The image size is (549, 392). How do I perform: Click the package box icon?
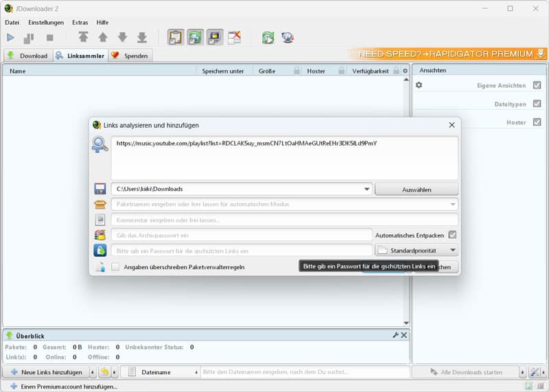click(x=100, y=204)
